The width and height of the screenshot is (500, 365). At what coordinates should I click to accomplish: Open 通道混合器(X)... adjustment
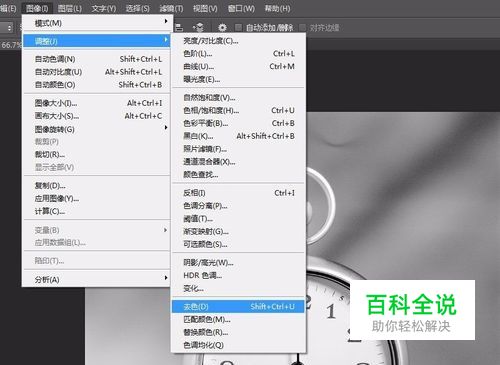point(238,162)
